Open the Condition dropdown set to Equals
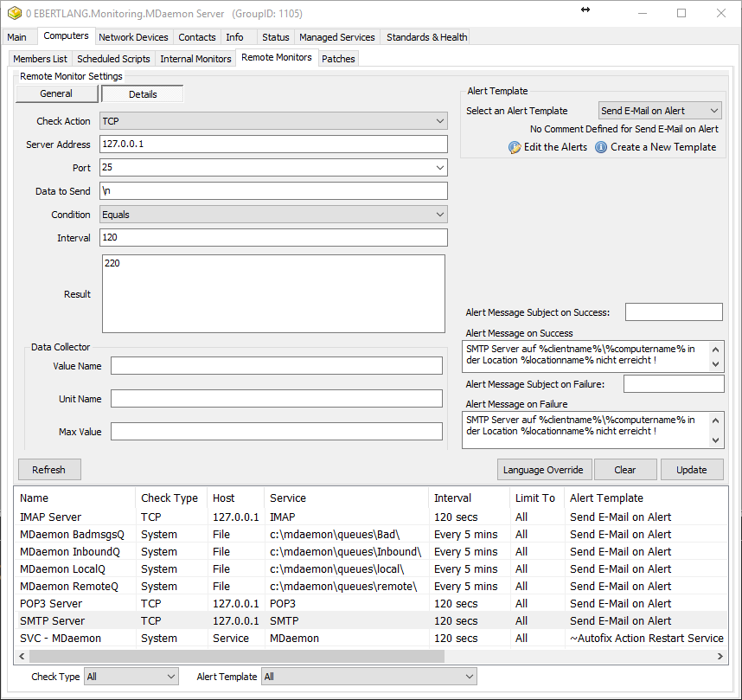742x700 pixels. (273, 215)
